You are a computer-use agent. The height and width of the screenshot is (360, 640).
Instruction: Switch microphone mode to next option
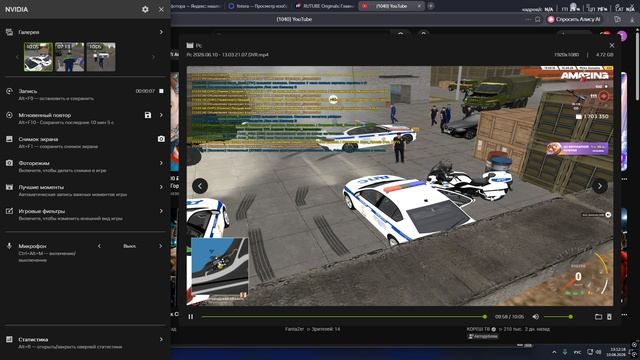coord(160,246)
